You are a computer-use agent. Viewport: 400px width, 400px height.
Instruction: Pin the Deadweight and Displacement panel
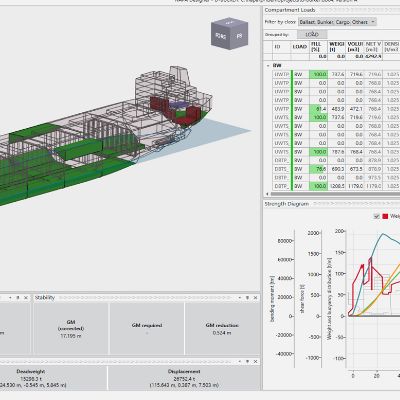pos(247,361)
